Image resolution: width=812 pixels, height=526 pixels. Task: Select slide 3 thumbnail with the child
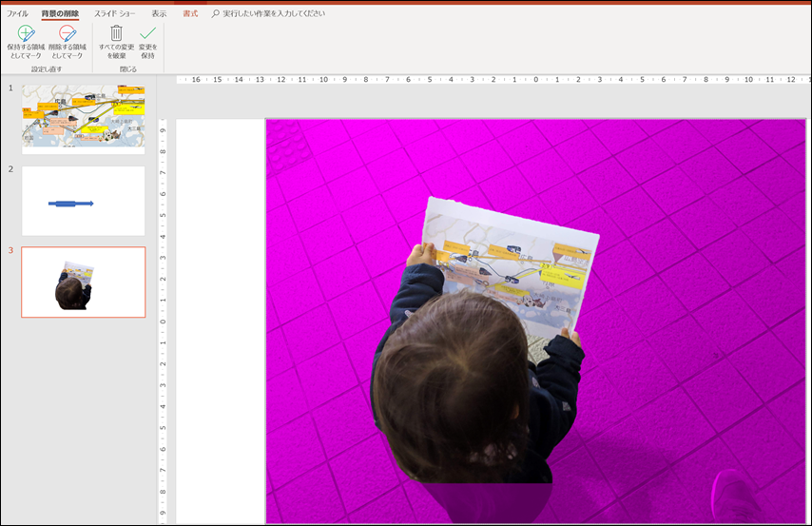tap(84, 282)
